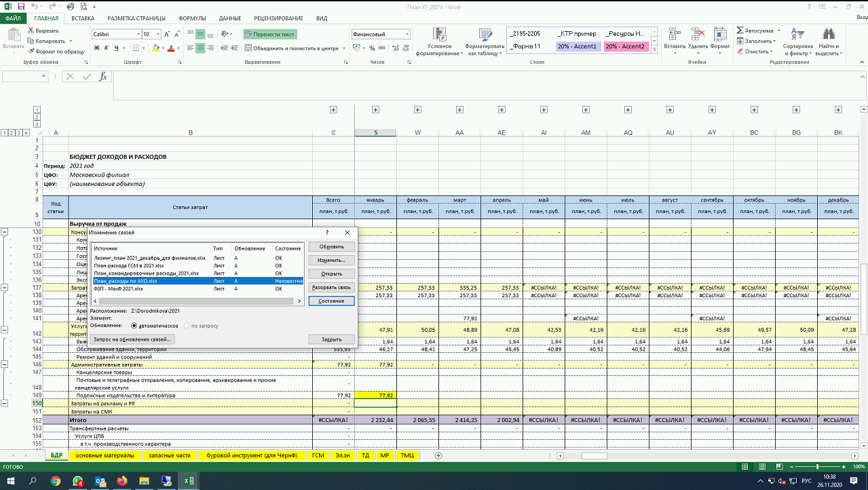The image size is (868, 490).
Task: Switch to the ВСТАВКА ribbon tab
Action: pyautogui.click(x=82, y=18)
